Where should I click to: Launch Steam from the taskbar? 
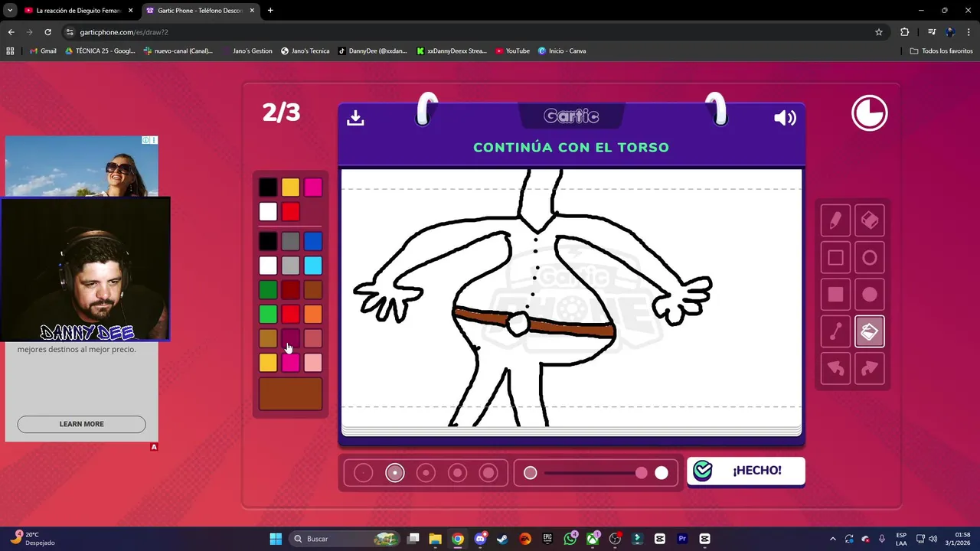point(502,539)
